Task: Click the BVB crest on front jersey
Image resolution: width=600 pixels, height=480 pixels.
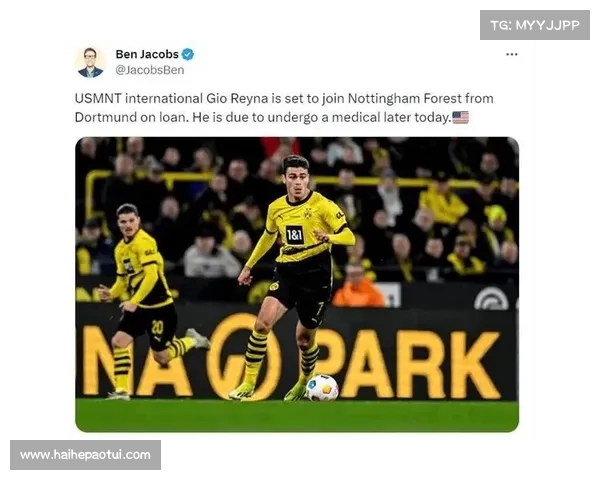Action: coord(308,213)
